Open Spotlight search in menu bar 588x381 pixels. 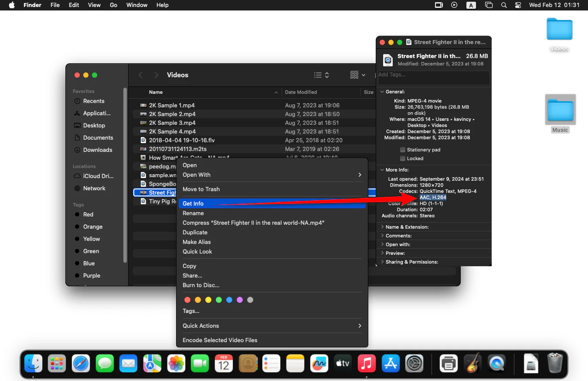point(504,5)
